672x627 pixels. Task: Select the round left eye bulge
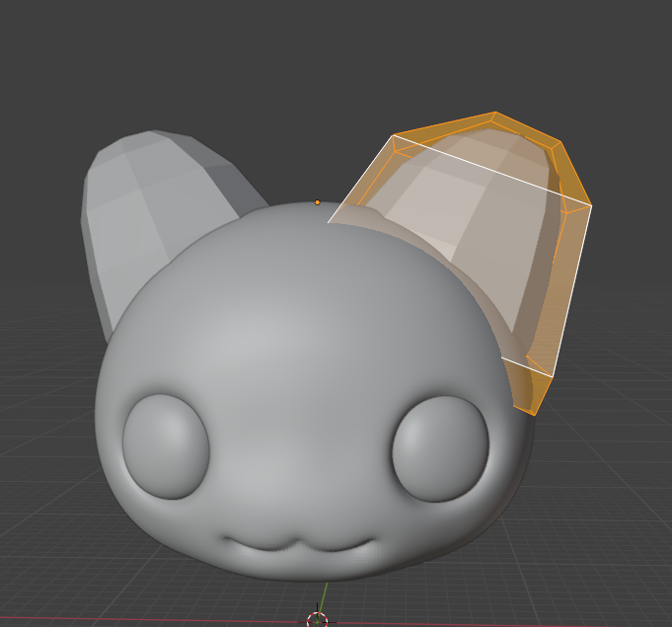pos(166,446)
